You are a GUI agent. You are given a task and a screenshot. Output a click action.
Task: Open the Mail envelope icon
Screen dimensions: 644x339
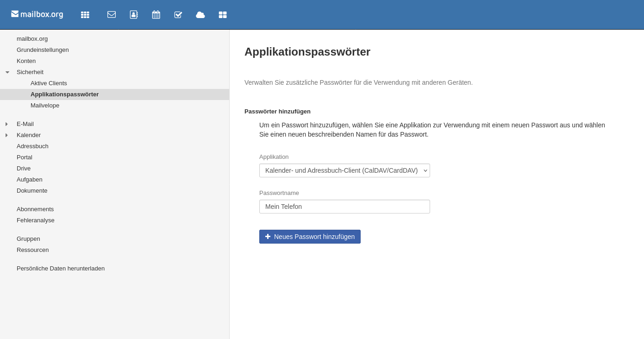tap(112, 14)
